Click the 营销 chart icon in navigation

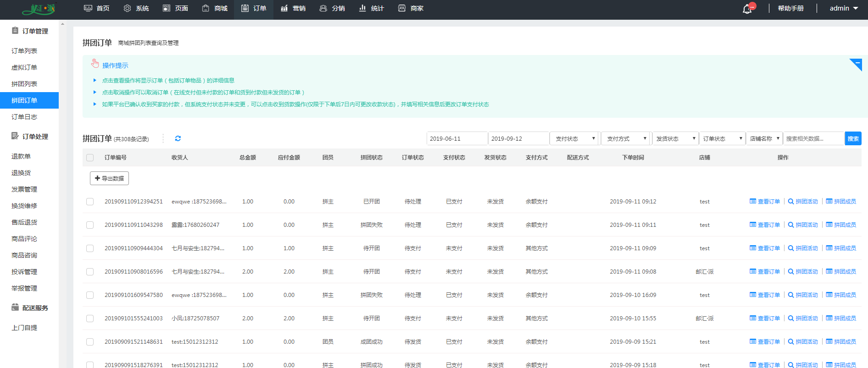click(284, 8)
